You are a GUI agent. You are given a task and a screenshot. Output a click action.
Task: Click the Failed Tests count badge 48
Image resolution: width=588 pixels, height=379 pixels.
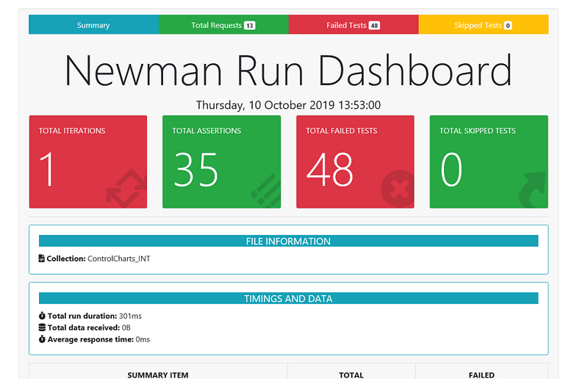coord(374,26)
